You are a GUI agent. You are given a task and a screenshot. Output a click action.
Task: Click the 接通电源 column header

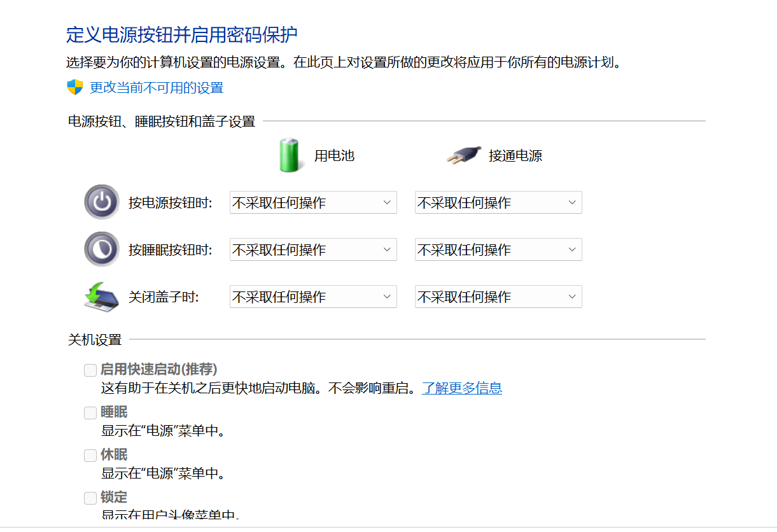pos(516,156)
